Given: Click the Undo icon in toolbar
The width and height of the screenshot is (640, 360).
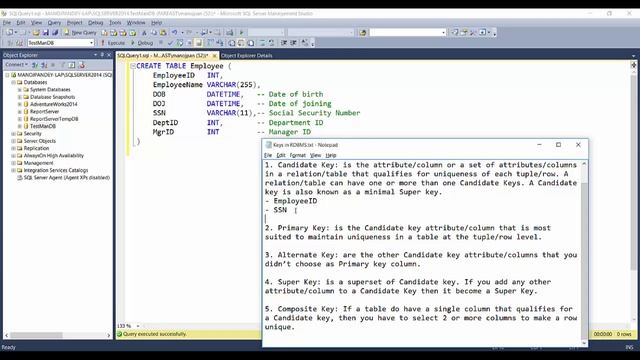Looking at the screenshot, I should (x=174, y=32).
